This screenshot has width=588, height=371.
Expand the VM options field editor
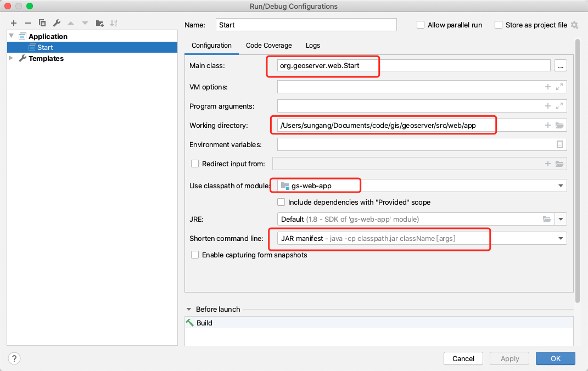[559, 87]
